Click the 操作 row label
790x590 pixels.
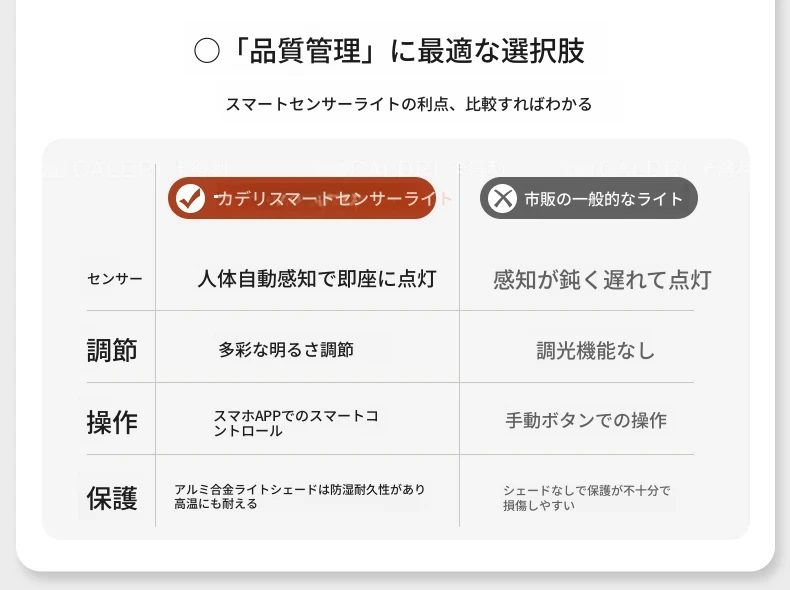pyautogui.click(x=112, y=422)
